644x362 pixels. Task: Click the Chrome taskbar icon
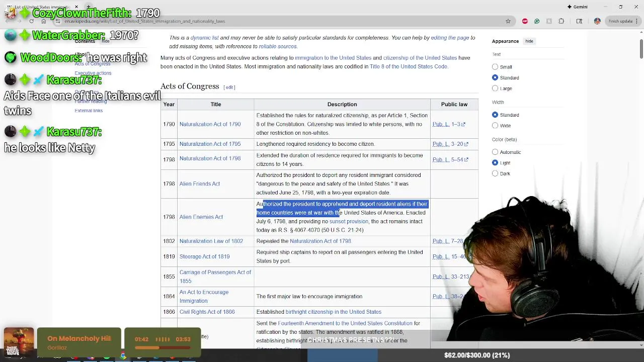click(x=123, y=356)
